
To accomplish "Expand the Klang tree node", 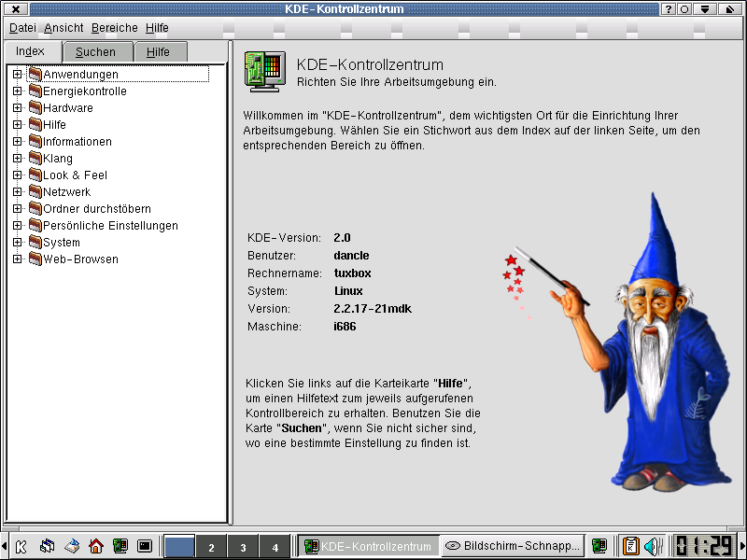I will (x=17, y=158).
